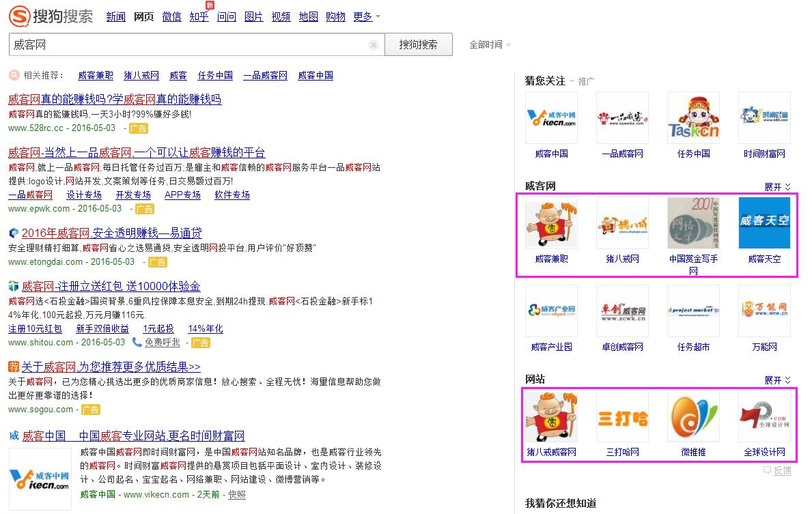Click the 反馈 feedback link
The width and height of the screenshot is (812, 514).
[777, 471]
